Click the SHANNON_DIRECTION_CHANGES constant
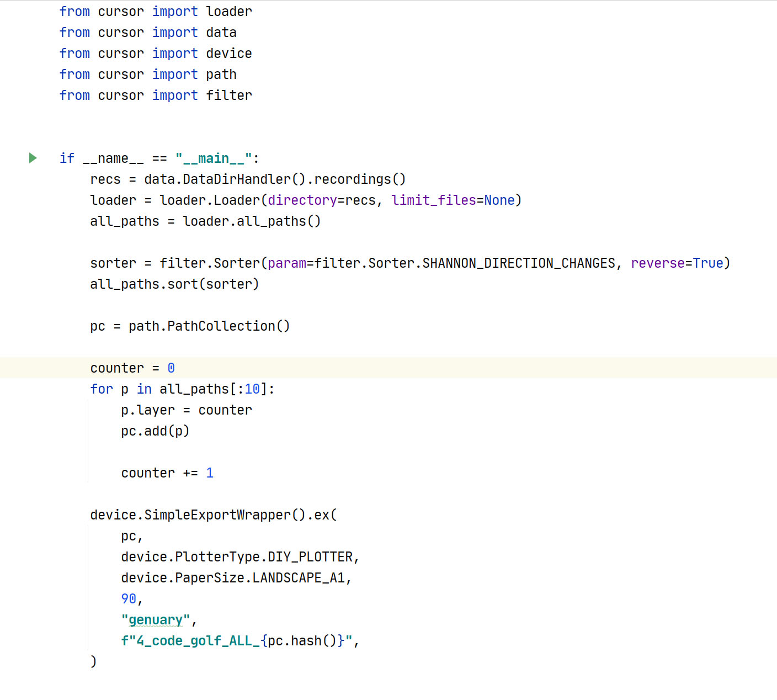Image resolution: width=777 pixels, height=700 pixels. coord(518,263)
